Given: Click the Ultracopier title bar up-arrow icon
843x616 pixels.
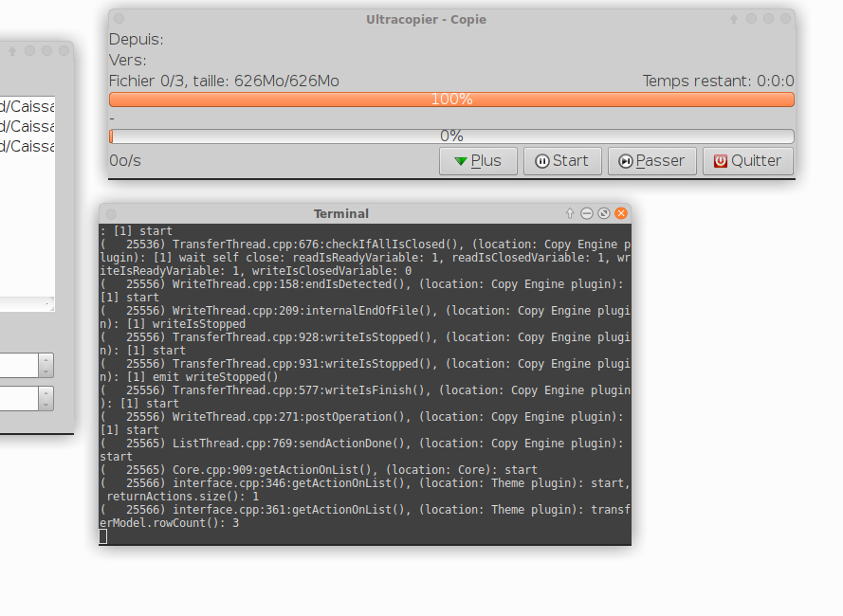Looking at the screenshot, I should (x=734, y=19).
